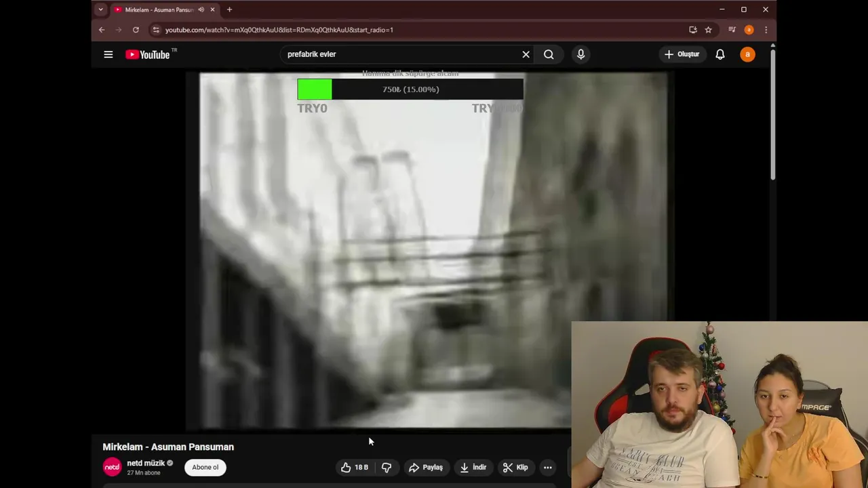
Task: Click the 27 Mn abone subscriber count
Action: (x=144, y=472)
